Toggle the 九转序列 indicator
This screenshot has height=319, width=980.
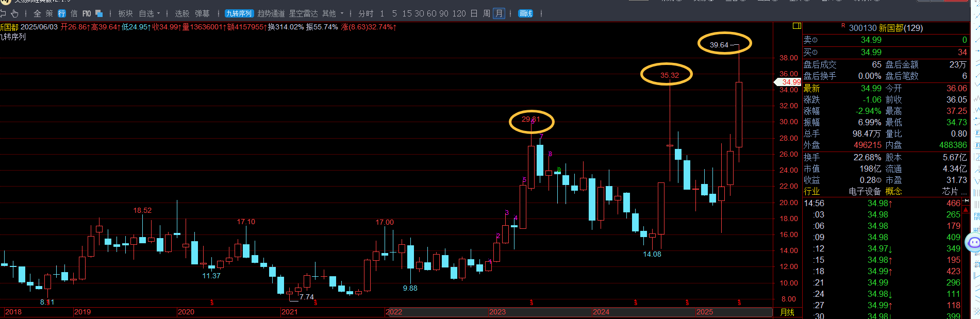point(239,13)
